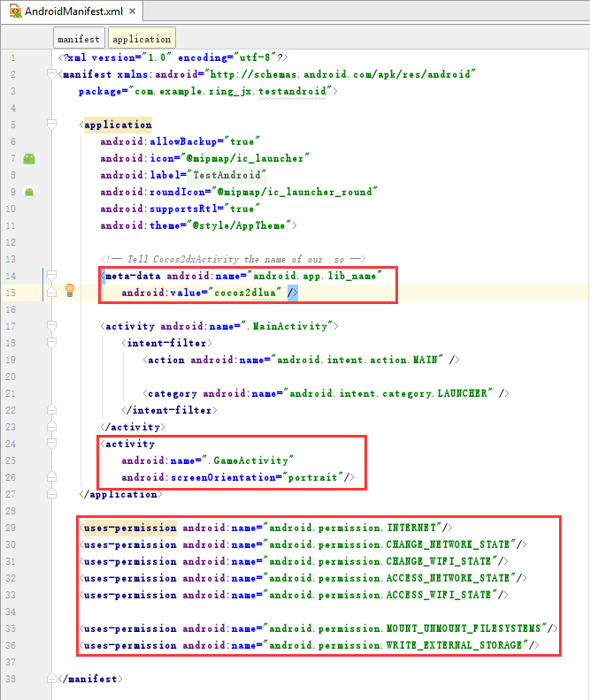This screenshot has width=590, height=700.
Task: Click the INTERNET permission line
Action: [x=266, y=528]
